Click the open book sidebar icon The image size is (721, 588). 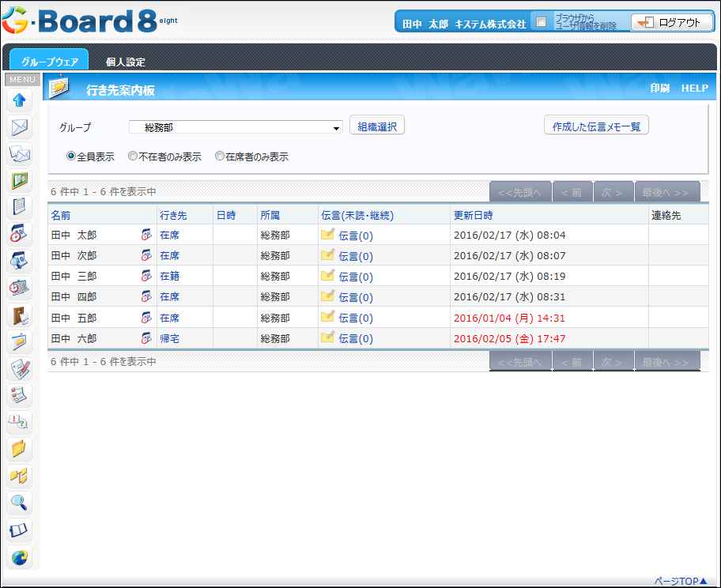point(20,530)
